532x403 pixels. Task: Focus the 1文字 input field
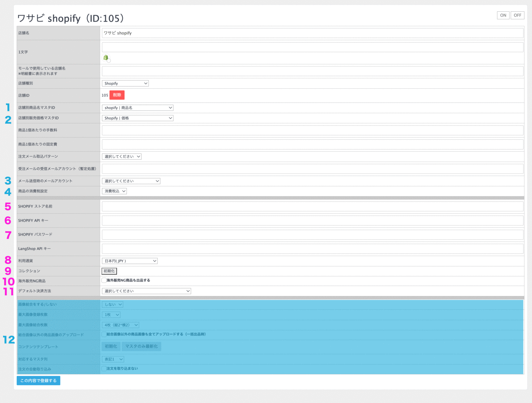point(312,47)
